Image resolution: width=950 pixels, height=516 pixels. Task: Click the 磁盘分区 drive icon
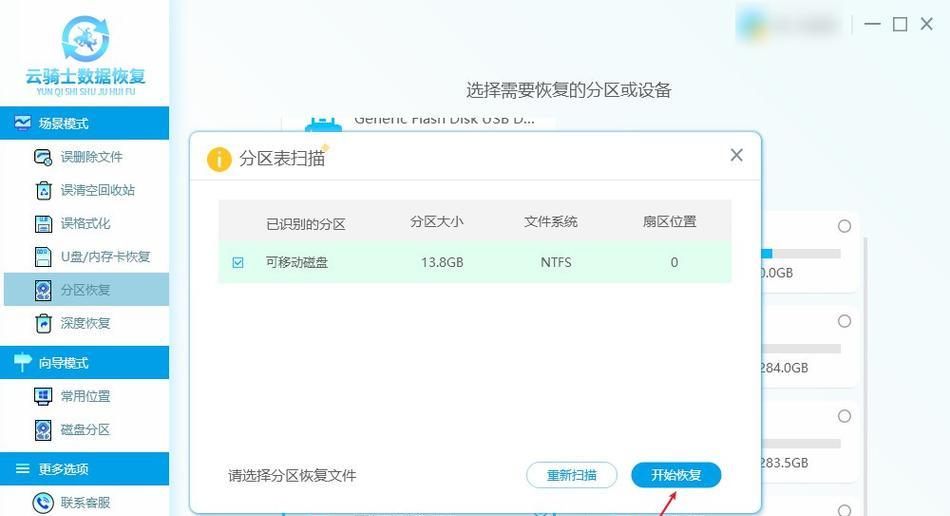(x=43, y=429)
